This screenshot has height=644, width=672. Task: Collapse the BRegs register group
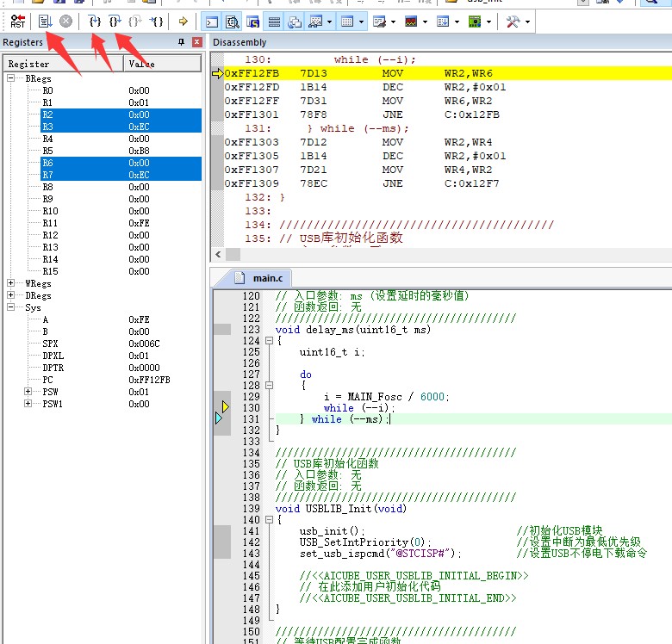11,78
